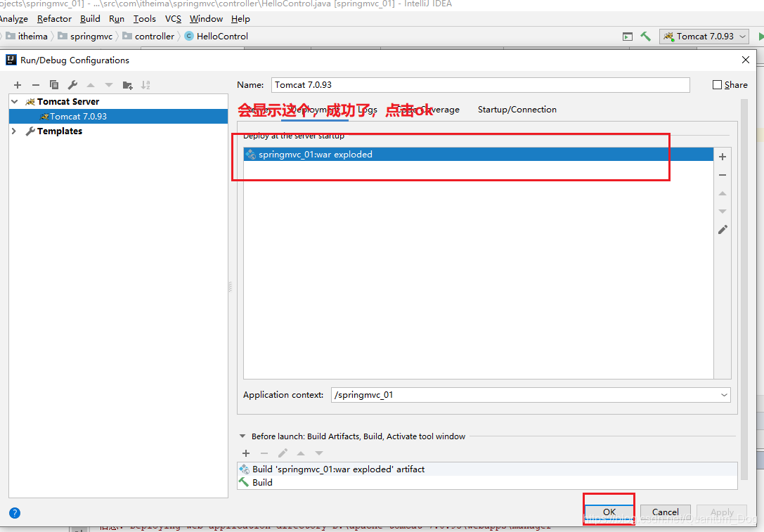Click the Name input field

pos(481,85)
